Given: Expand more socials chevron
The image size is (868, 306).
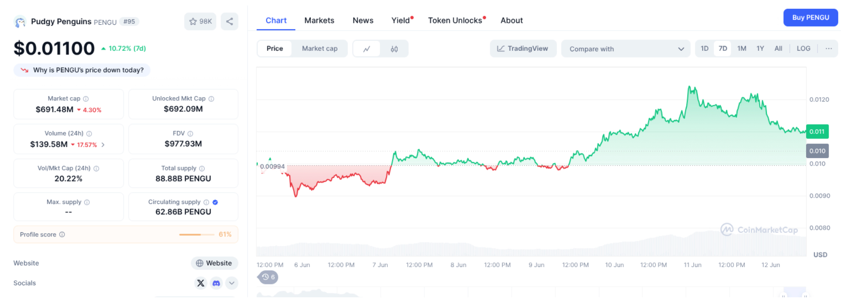Looking at the screenshot, I should [232, 283].
